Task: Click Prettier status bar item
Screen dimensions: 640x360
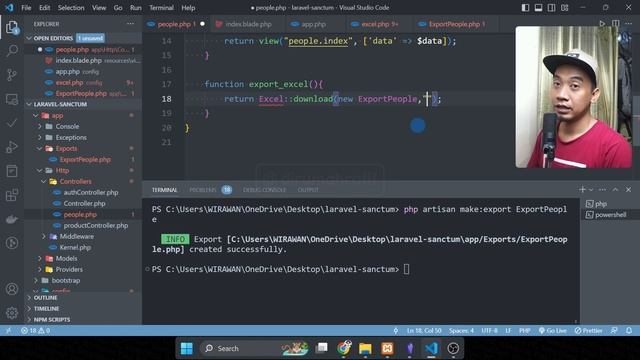Action: click(588, 331)
